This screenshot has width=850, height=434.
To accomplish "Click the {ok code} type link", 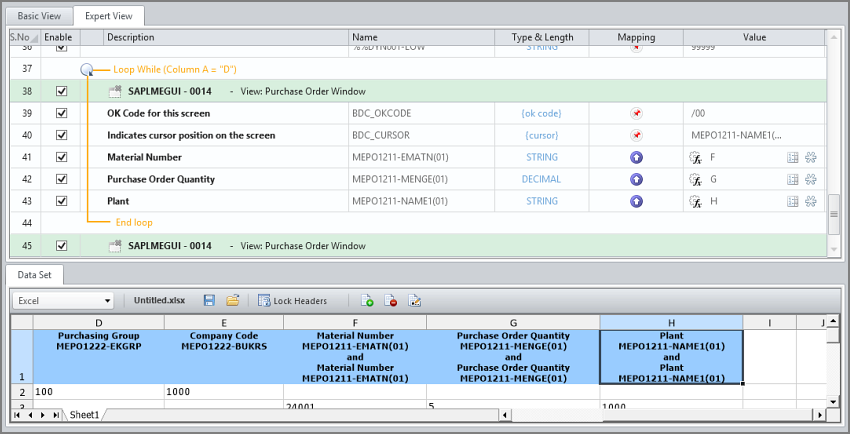I will [541, 113].
